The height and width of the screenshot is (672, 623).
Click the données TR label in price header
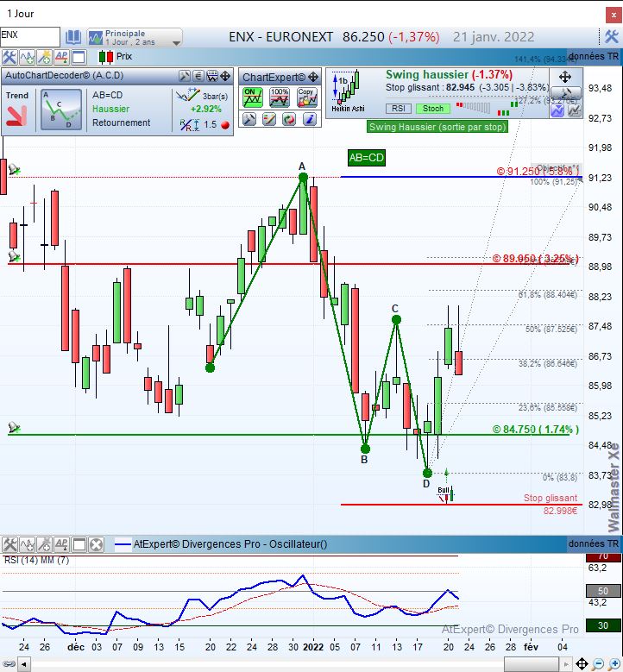pos(594,56)
